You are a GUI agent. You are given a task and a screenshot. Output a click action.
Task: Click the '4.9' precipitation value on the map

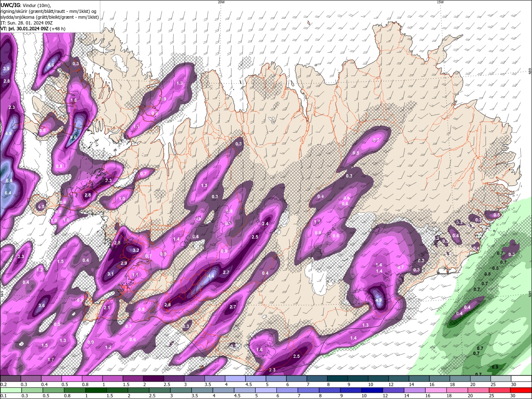pos(9,133)
